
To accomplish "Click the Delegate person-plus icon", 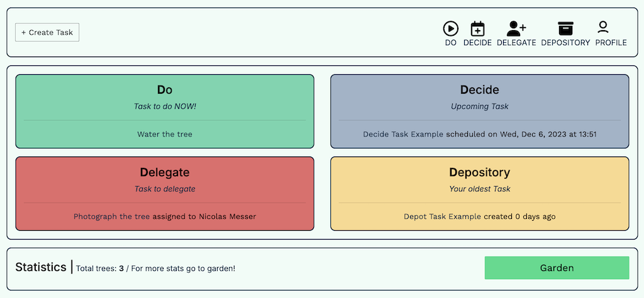I will tap(516, 29).
